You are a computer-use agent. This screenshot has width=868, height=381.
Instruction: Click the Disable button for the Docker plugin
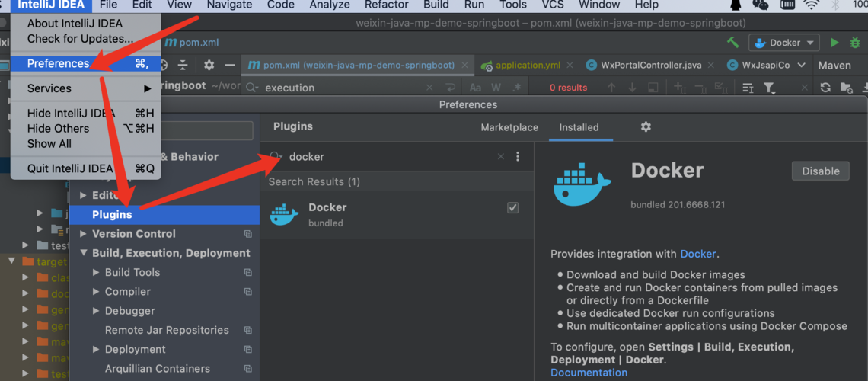[820, 171]
